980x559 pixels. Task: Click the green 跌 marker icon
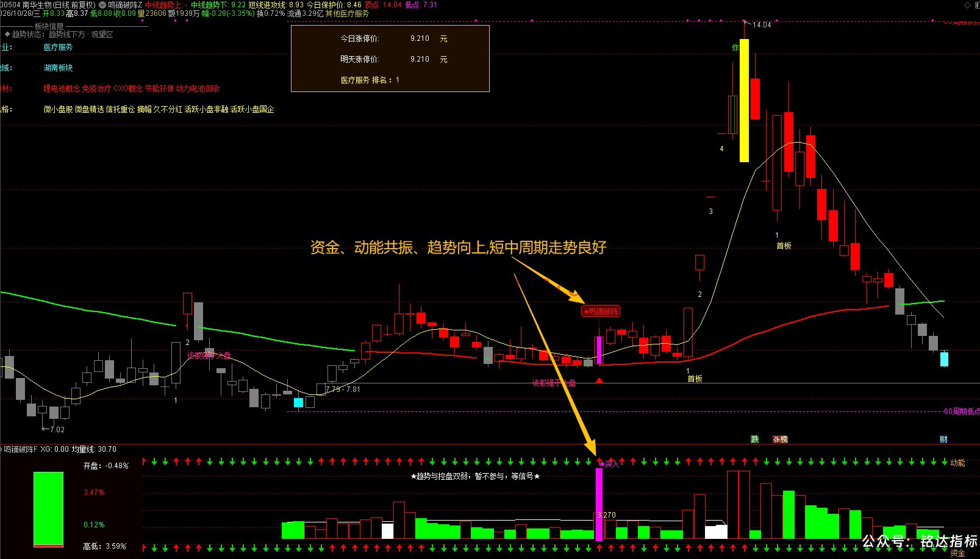tap(754, 439)
